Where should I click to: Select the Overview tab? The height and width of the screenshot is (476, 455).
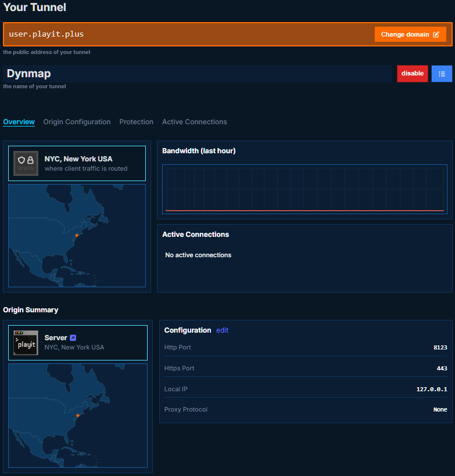pos(19,122)
